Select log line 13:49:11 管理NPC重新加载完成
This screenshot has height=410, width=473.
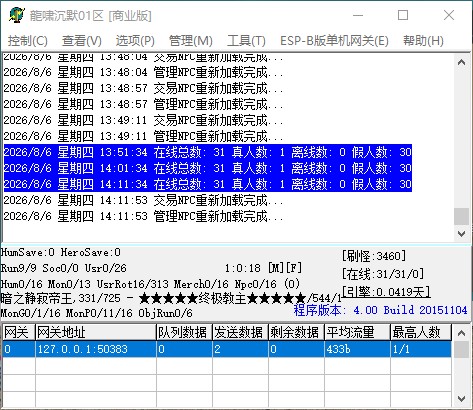(143, 136)
